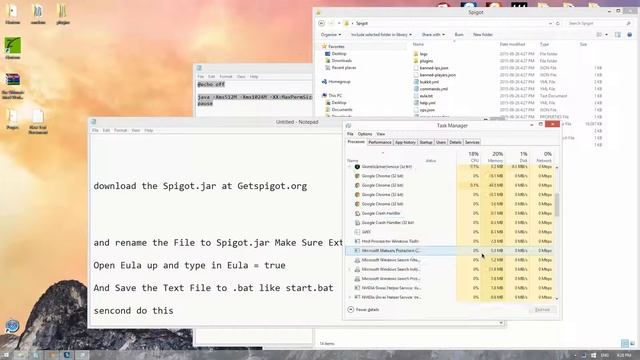The height and width of the screenshot is (360, 640).
Task: Select the logs folder icon in Spigot
Action: point(416,54)
